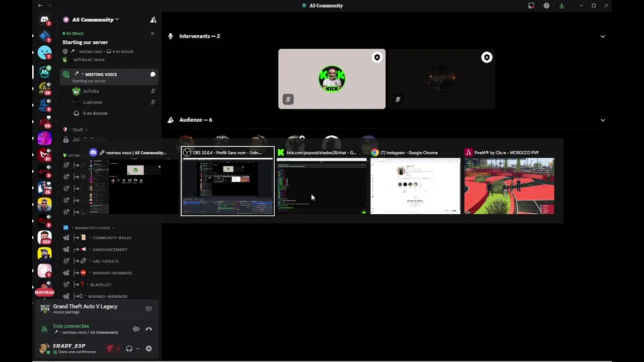This screenshot has width=644, height=362.
Task: Click muted mic indicator beside z.adnane in list
Action: coord(153,102)
